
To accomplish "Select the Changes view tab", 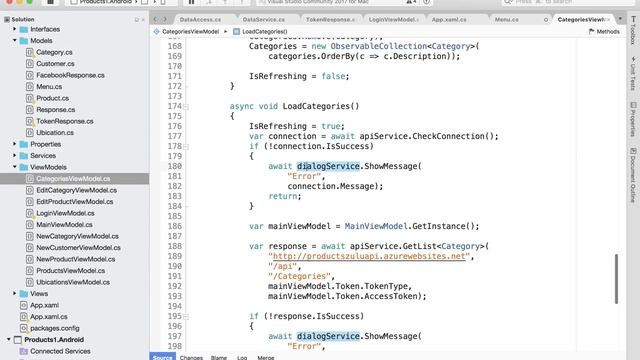I will pos(191,358).
